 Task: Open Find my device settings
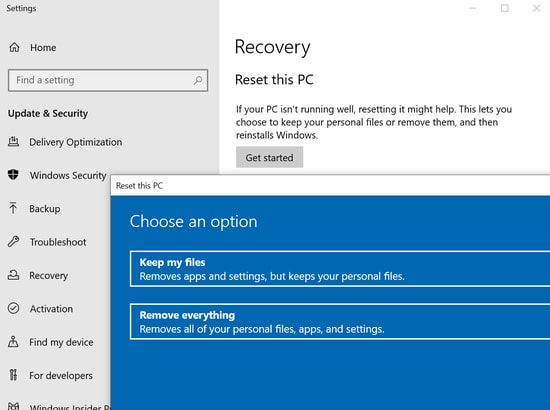(61, 342)
